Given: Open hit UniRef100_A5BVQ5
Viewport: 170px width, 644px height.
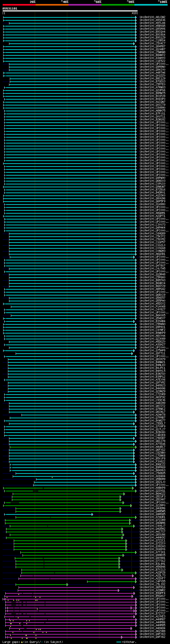Looking at the screenshot, I should 152,26.
